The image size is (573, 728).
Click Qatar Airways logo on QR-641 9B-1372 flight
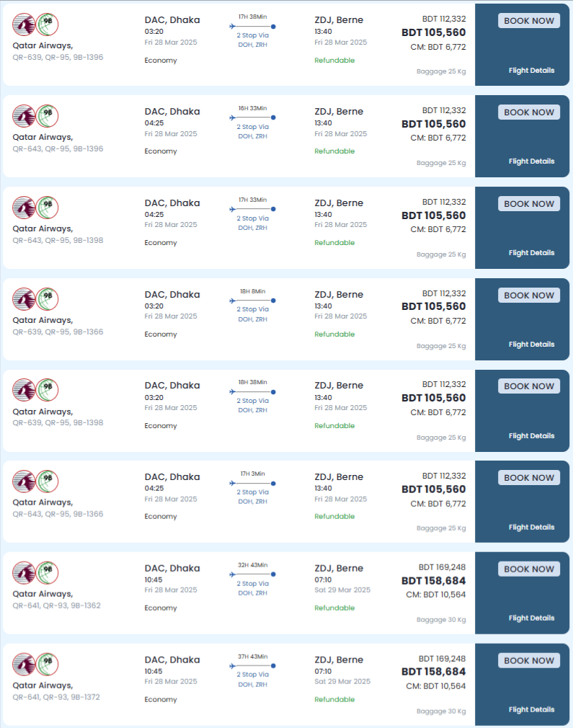pyautogui.click(x=24, y=665)
